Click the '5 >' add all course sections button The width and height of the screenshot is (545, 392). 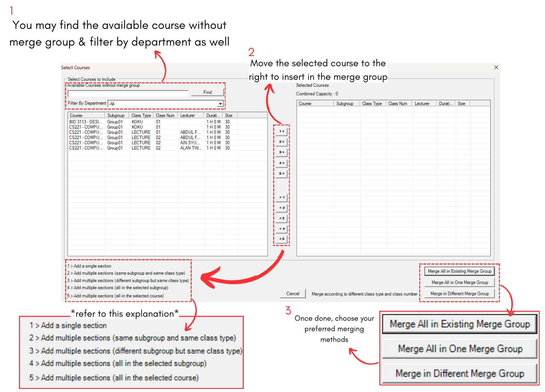[281, 173]
